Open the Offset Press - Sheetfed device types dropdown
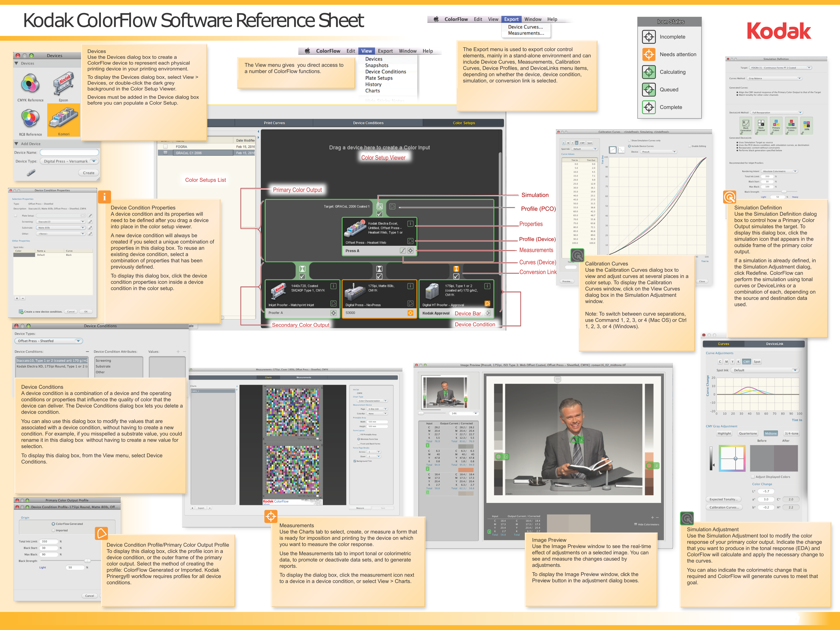The width and height of the screenshot is (840, 630). tap(49, 341)
